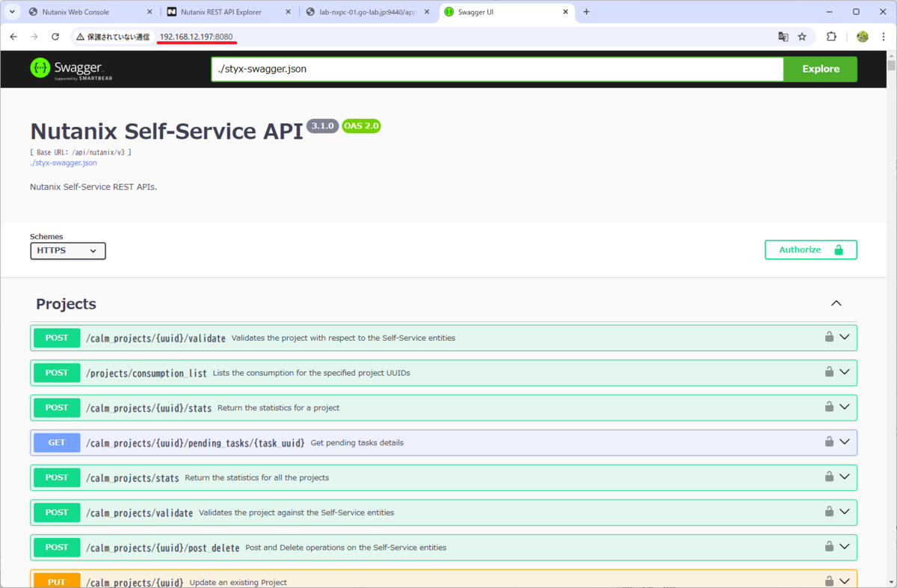
Task: Click the GET method badge
Action: [x=57, y=442]
